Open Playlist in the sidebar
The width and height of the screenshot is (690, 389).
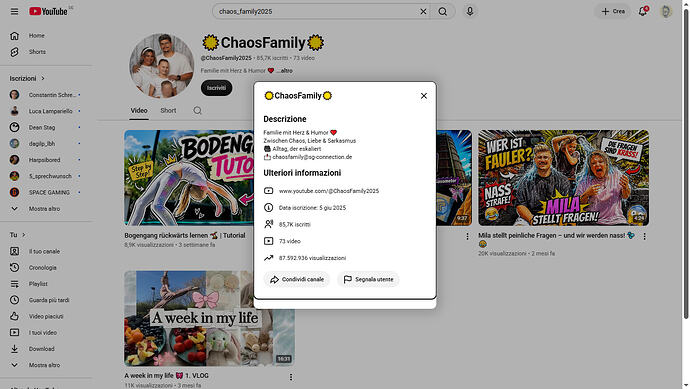point(46,284)
